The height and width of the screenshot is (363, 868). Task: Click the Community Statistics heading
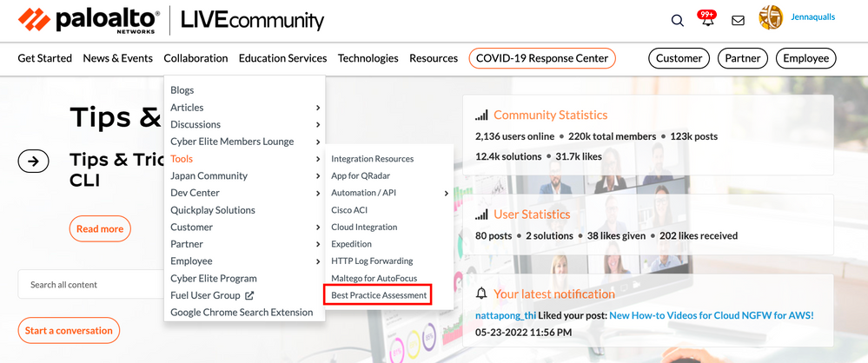pyautogui.click(x=551, y=115)
